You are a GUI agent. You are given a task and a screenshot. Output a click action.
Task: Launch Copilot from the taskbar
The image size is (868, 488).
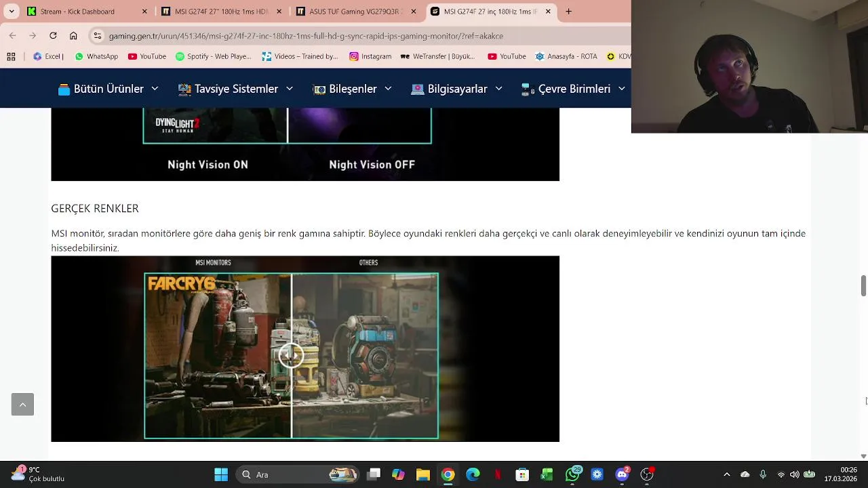pos(398,474)
